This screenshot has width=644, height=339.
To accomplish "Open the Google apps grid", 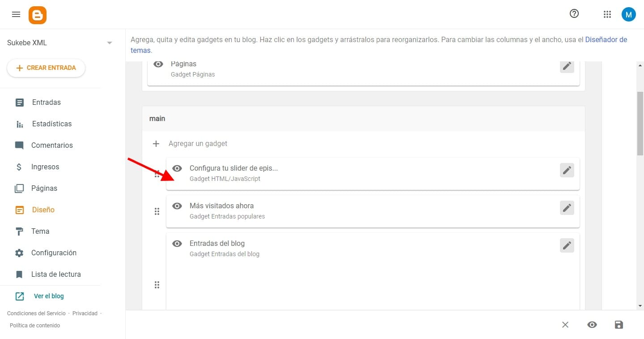I will click(x=607, y=14).
